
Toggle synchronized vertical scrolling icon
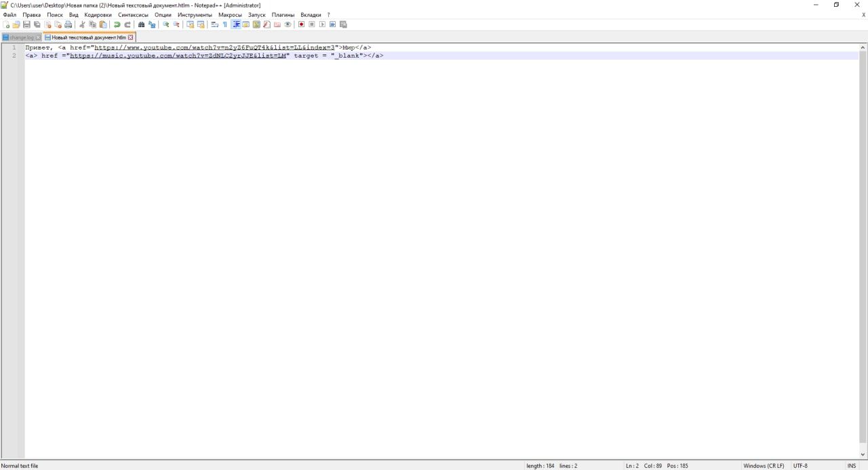point(190,24)
